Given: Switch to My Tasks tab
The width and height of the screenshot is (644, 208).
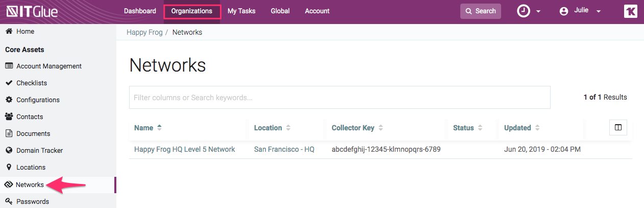Looking at the screenshot, I should click(241, 11).
